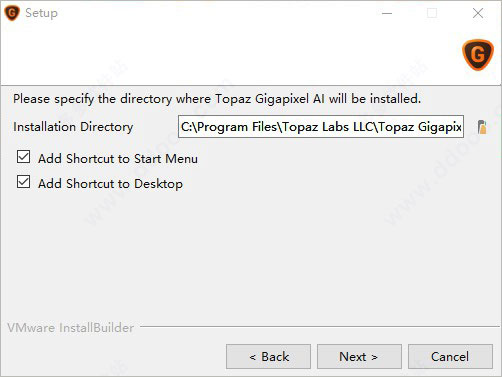The image size is (502, 377).
Task: Cancel the installation
Action: pos(450,357)
